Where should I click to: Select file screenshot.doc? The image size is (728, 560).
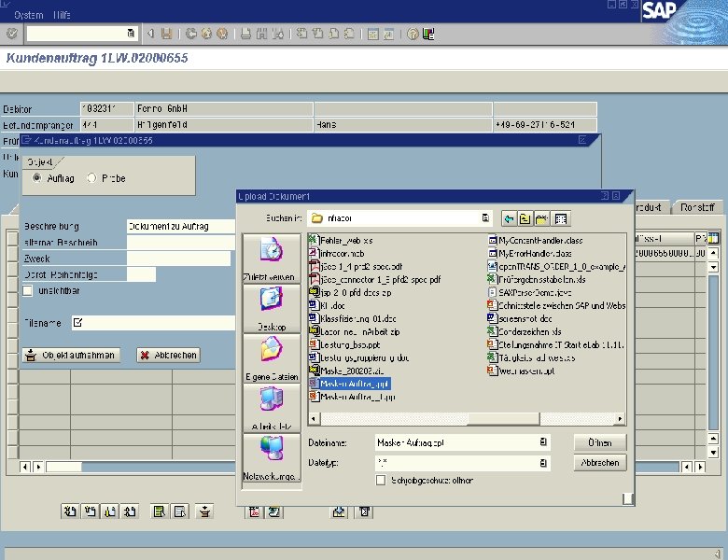tap(520, 318)
